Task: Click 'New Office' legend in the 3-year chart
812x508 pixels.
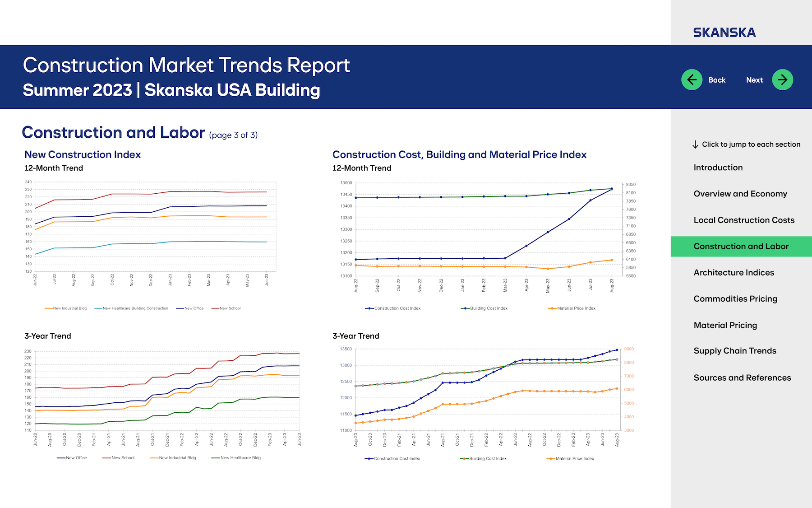Action: 72,458
